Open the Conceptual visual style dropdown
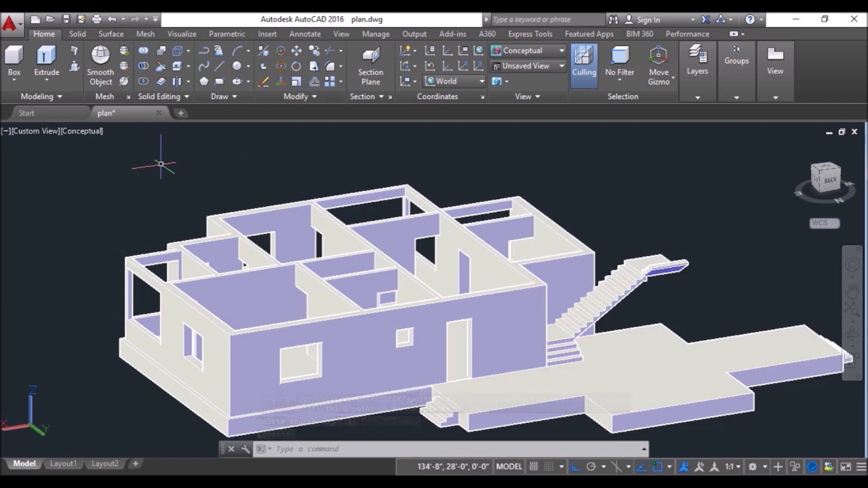Screen dimensions: 868x488 tap(528, 51)
